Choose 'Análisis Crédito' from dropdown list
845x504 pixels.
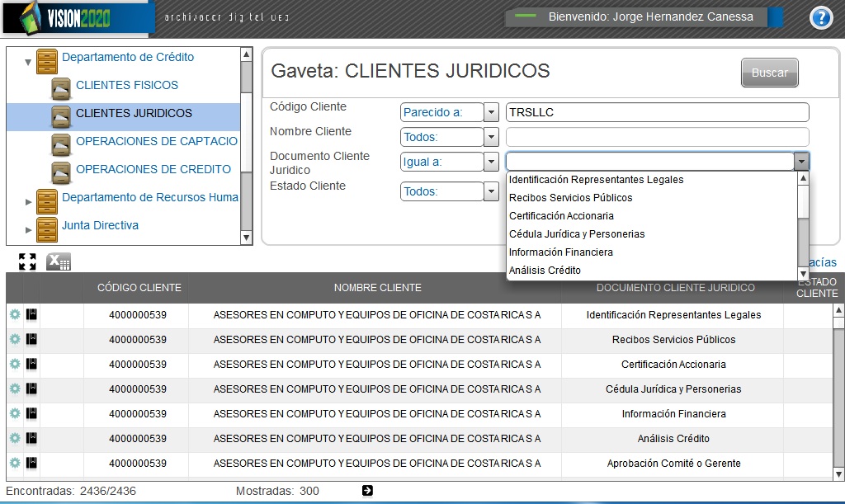(x=652, y=271)
